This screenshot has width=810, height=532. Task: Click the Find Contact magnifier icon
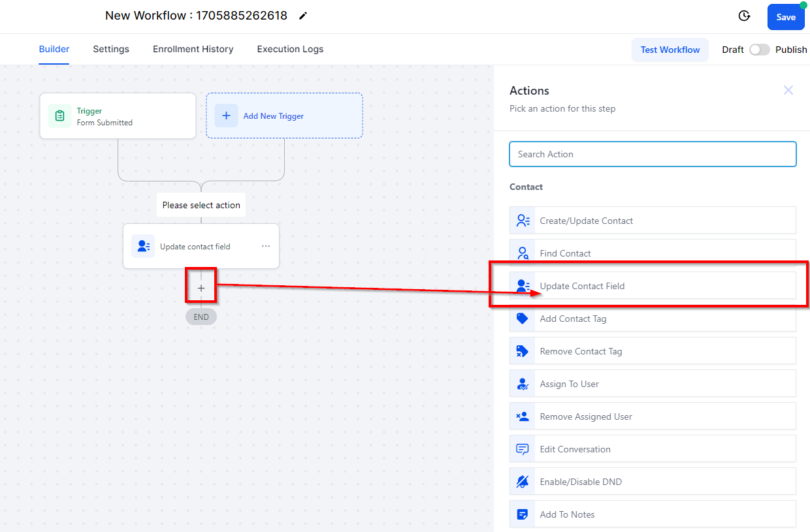click(x=523, y=253)
